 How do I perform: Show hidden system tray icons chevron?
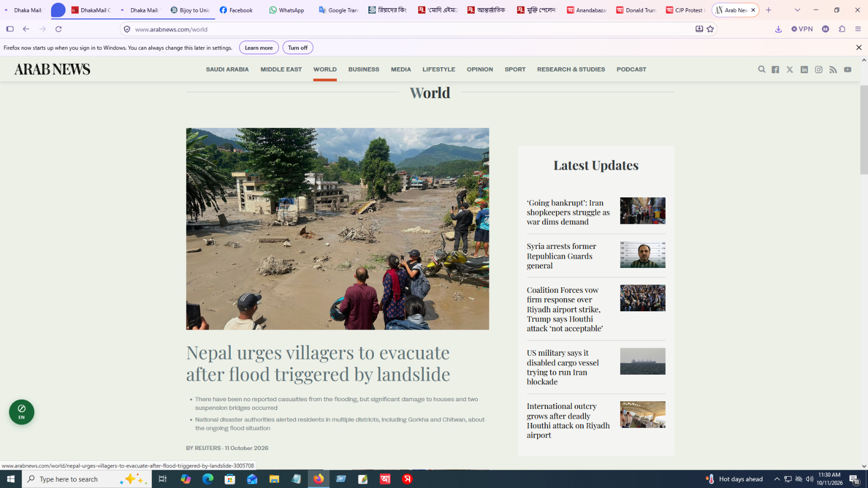point(777,479)
